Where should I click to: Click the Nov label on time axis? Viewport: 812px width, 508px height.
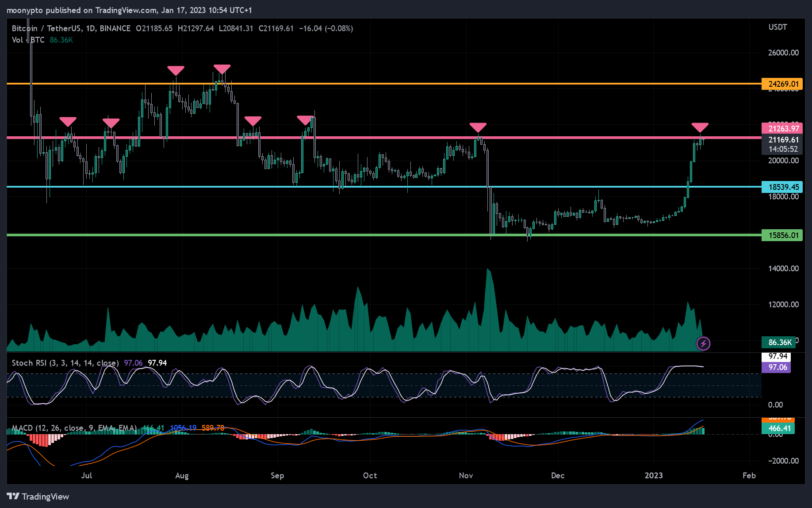(x=466, y=476)
